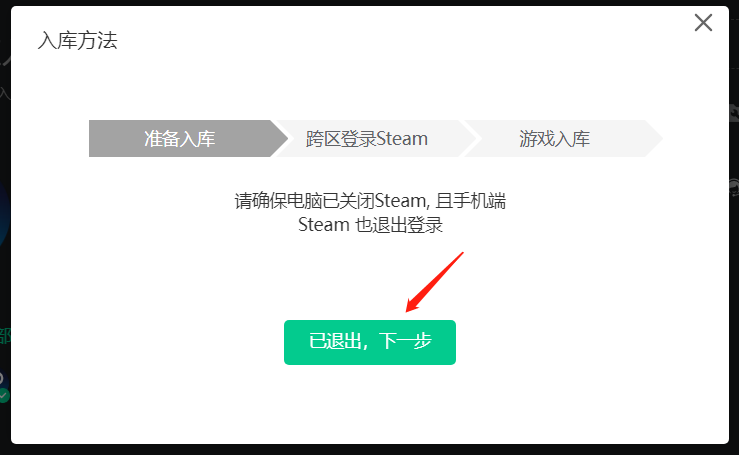
Task: Click the red arrow annotation
Action: tap(435, 282)
